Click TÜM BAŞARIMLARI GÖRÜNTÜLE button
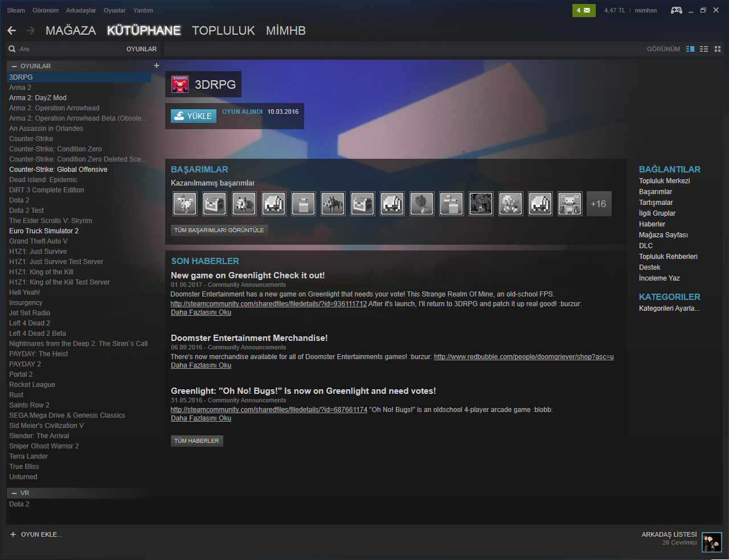729x560 pixels. (x=219, y=230)
